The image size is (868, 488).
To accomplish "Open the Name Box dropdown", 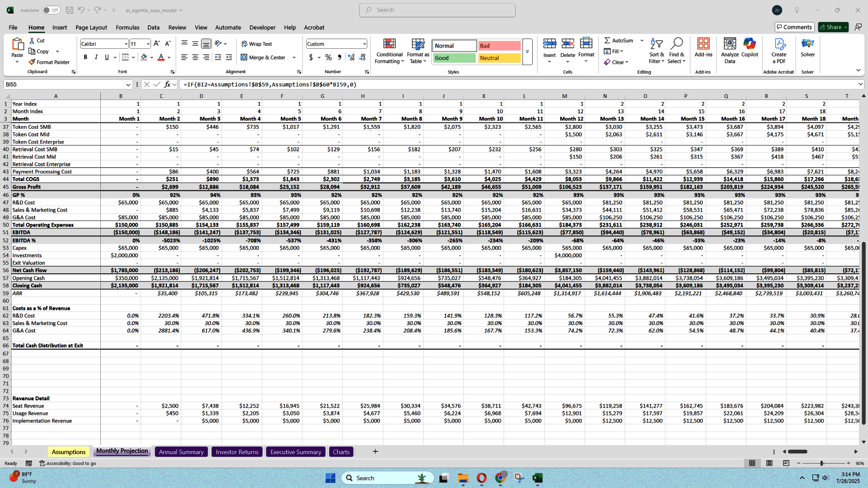I will click(x=128, y=84).
